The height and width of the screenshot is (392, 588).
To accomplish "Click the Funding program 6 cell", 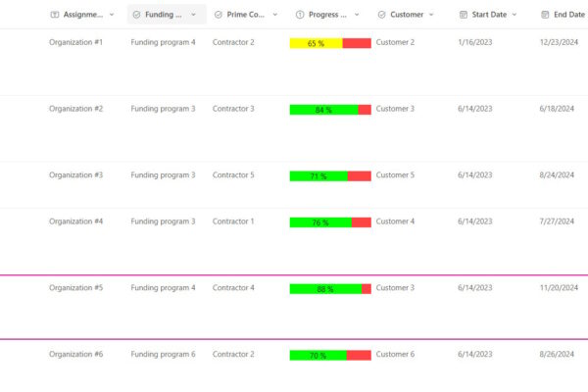I will pos(163,355).
